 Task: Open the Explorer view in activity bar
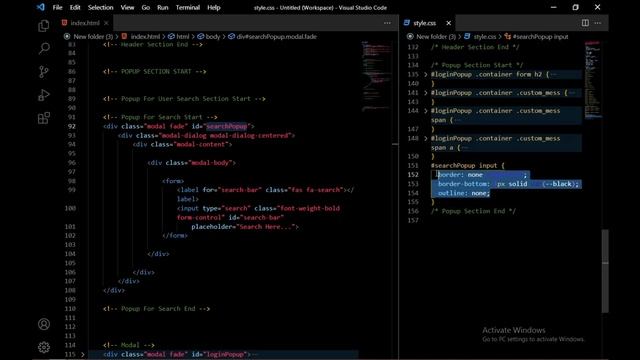point(44,26)
